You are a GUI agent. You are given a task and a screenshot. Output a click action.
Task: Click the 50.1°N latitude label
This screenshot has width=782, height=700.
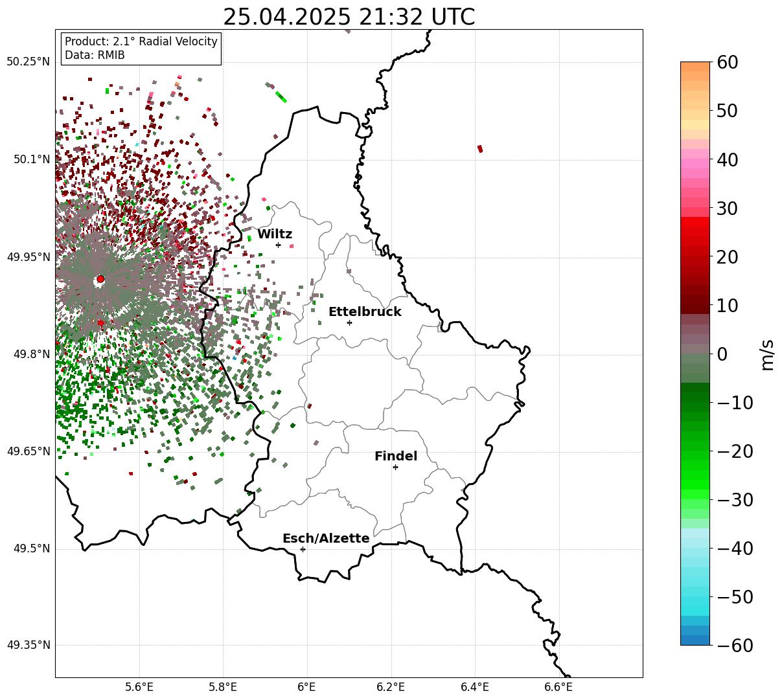31,159
